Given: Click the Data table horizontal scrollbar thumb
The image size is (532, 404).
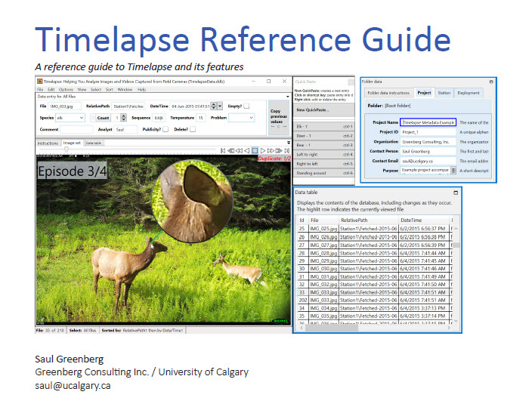Looking at the screenshot, I should 332,328.
